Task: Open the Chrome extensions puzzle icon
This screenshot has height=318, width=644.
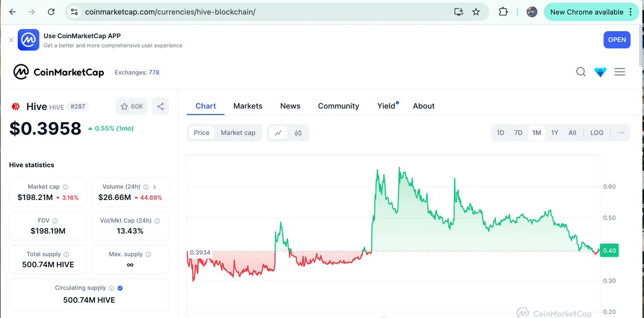Action: pyautogui.click(x=503, y=12)
